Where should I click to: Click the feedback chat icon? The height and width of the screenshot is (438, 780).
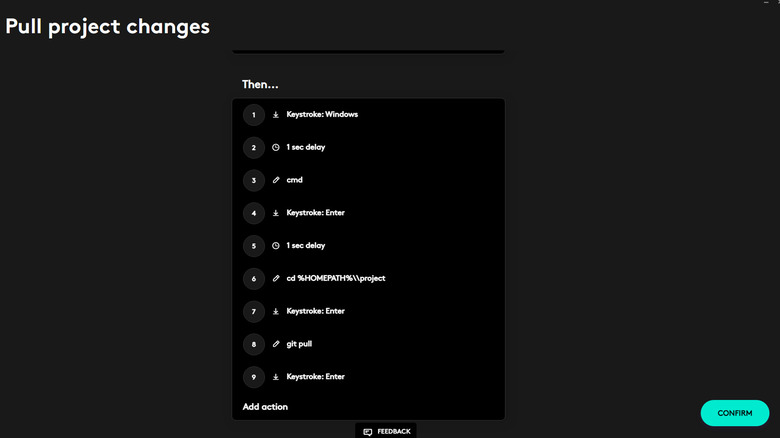coord(368,432)
